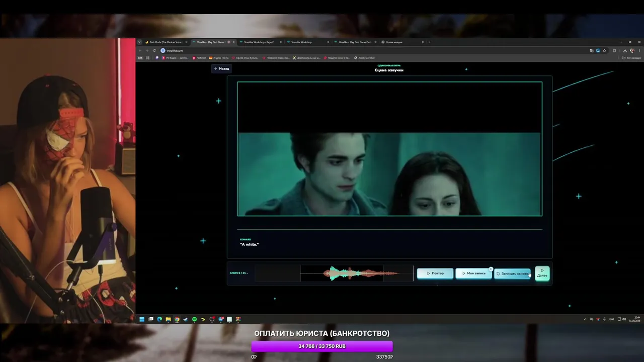
Task: Switch to the Voxalike Workshop tab
Action: (x=308, y=42)
